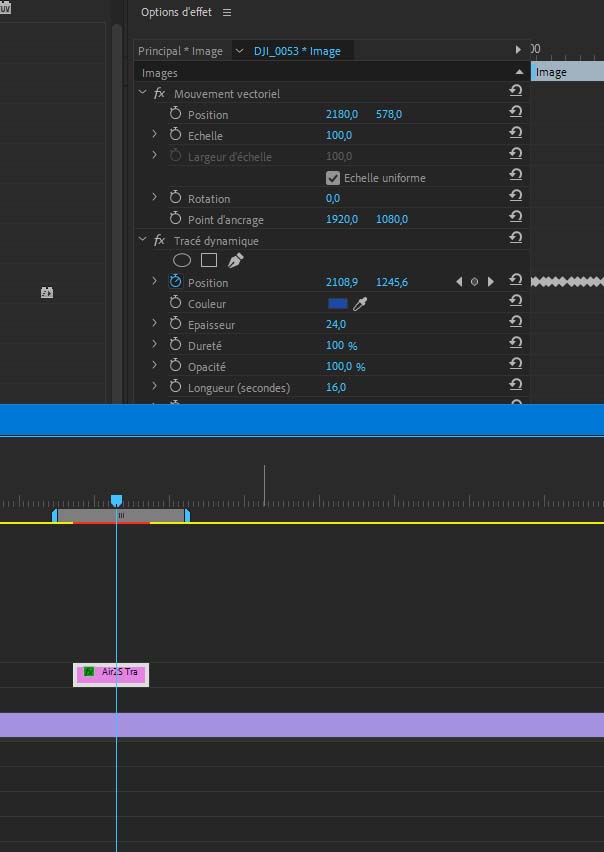Select the DJI_0053 * Image tab
Viewport: 604px width, 852px height.
[x=297, y=51]
